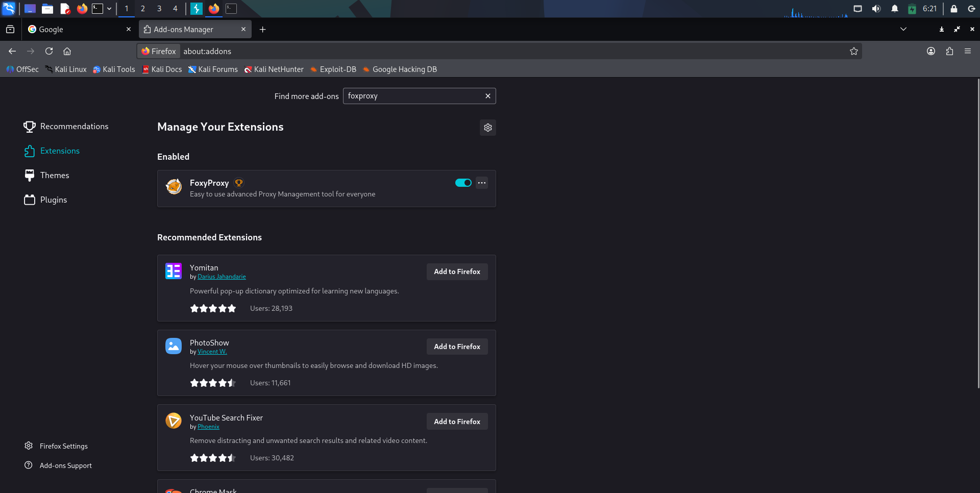Open the Firefox account icon
The image size is (980, 493).
point(931,51)
